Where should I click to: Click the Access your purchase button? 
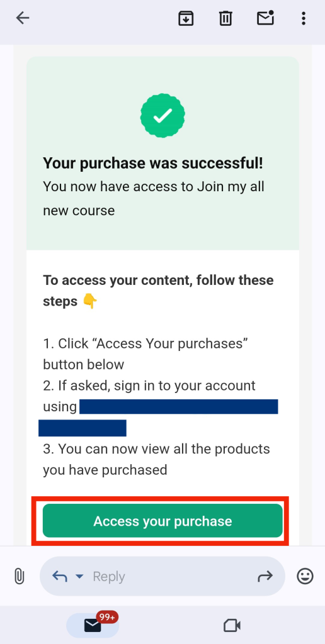[162, 521]
